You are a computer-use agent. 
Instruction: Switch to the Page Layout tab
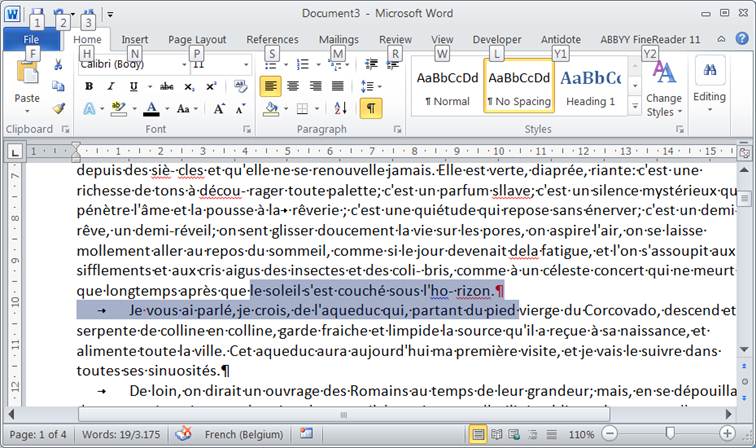pyautogui.click(x=197, y=40)
